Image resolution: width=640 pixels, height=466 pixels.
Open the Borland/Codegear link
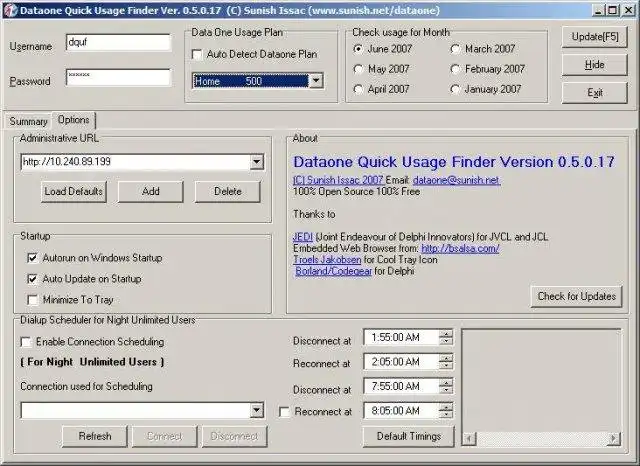tap(333, 271)
